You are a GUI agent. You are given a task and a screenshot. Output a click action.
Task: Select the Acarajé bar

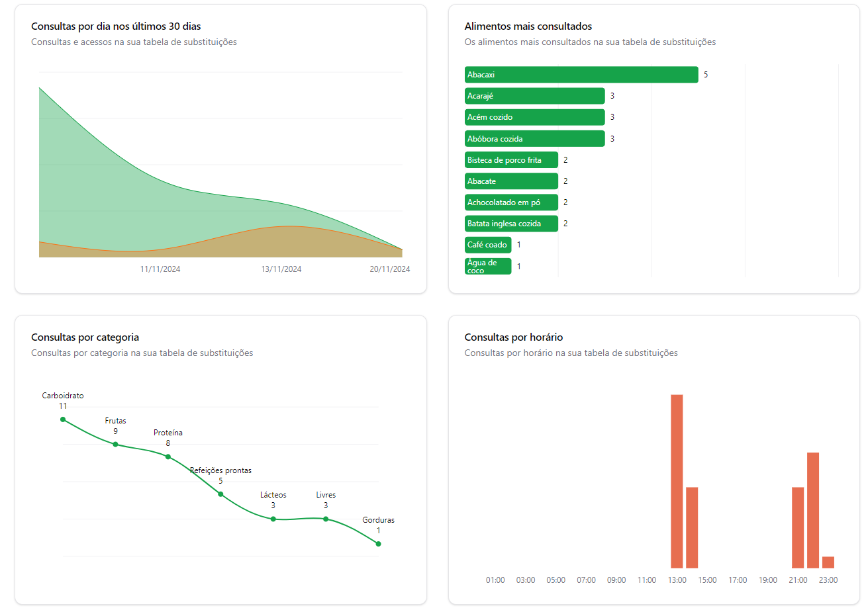535,96
